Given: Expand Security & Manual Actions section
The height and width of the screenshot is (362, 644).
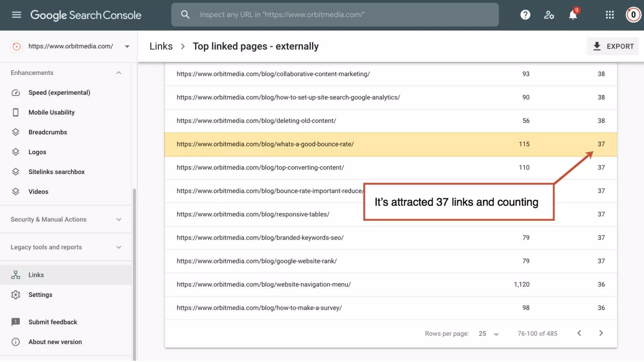Looking at the screenshot, I should click(119, 220).
